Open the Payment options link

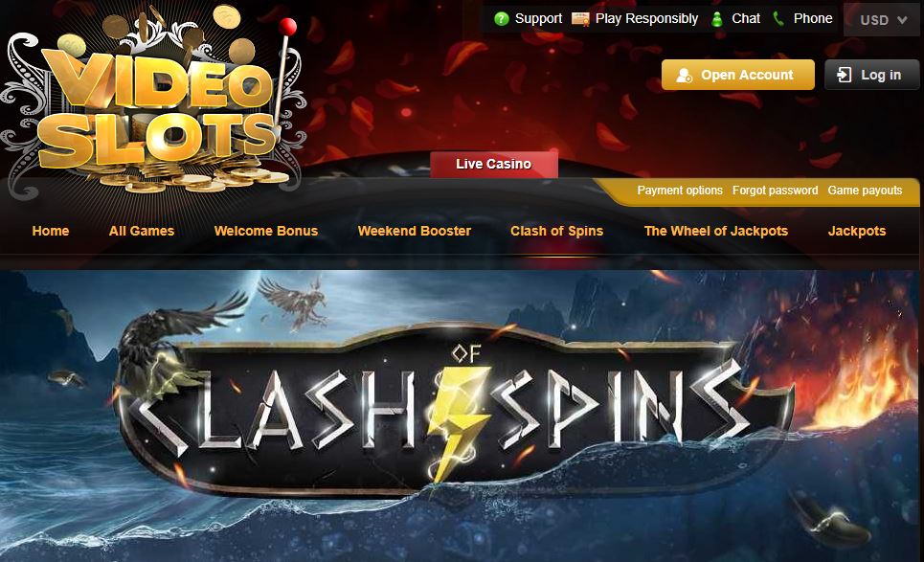[680, 191]
